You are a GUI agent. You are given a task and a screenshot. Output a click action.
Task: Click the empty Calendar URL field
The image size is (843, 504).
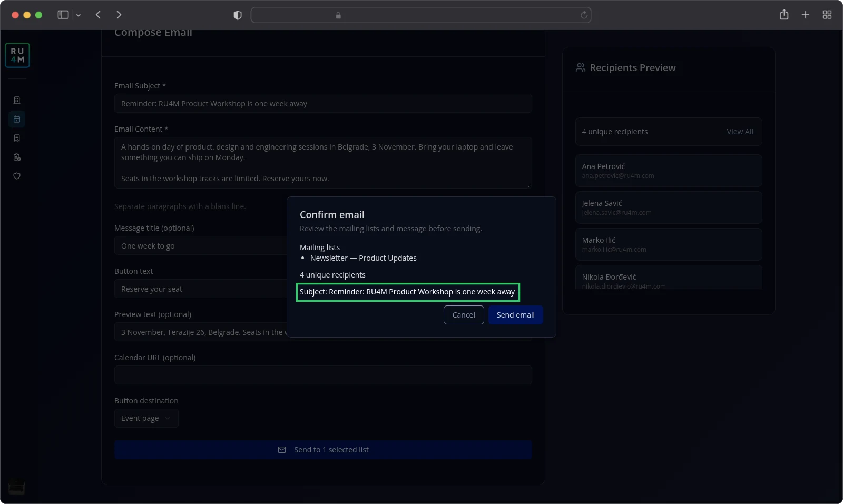[323, 375]
